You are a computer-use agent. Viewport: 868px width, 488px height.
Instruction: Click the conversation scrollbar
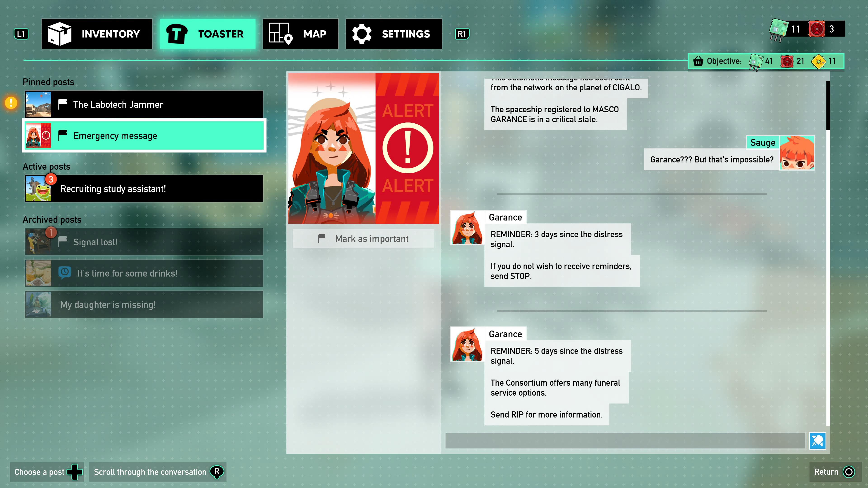[x=828, y=106]
